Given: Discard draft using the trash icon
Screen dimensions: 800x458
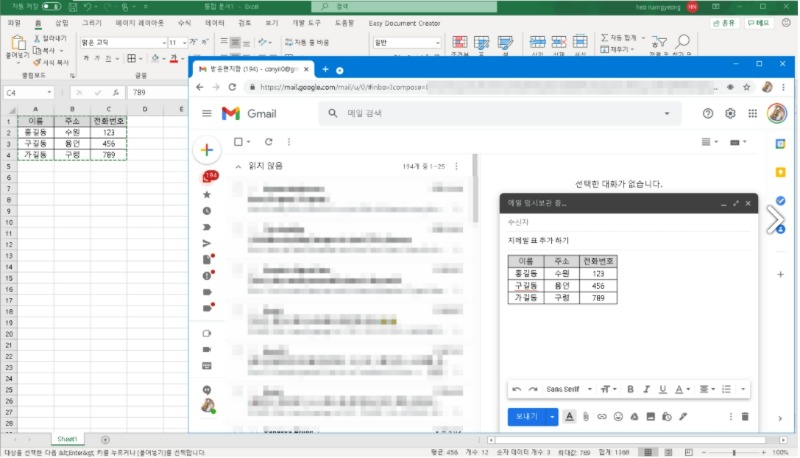Looking at the screenshot, I should [745, 416].
